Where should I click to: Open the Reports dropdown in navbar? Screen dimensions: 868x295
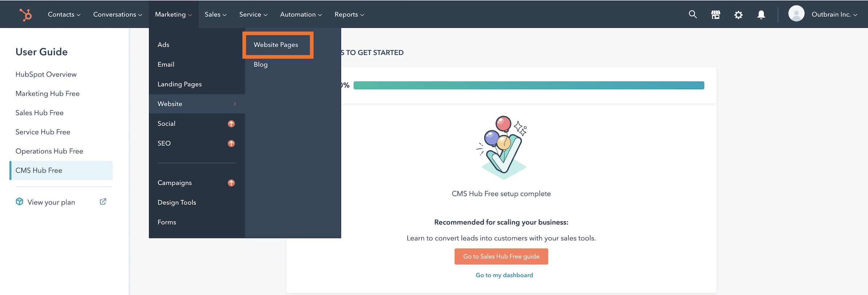tap(349, 14)
